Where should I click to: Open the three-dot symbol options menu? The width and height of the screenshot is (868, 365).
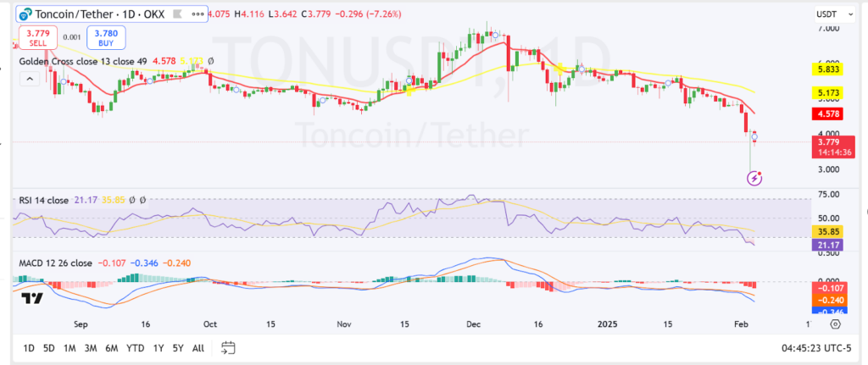(x=197, y=14)
